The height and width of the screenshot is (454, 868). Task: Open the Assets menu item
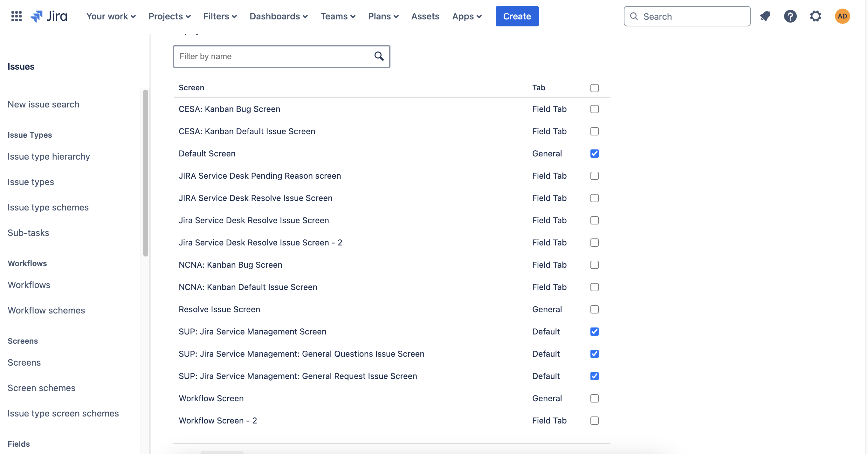tap(425, 16)
